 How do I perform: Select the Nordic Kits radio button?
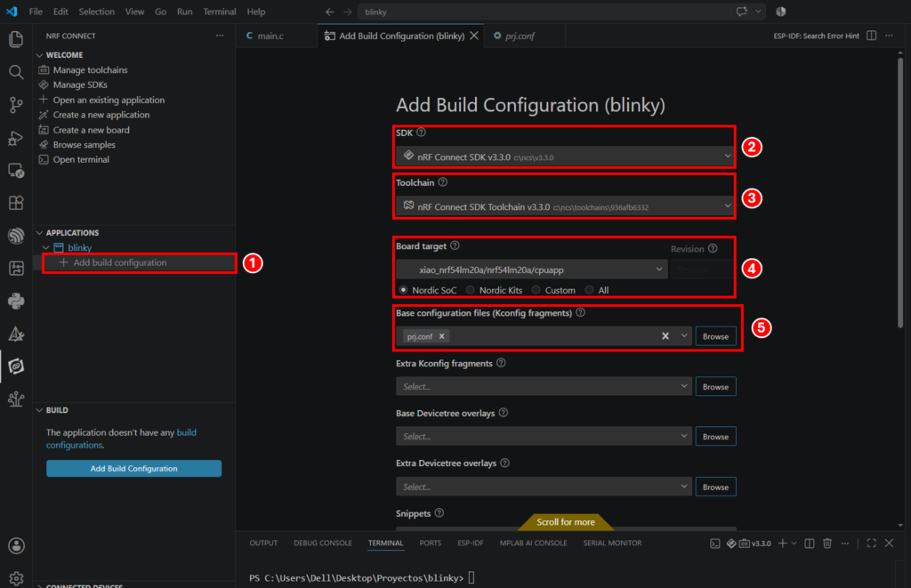click(x=471, y=290)
